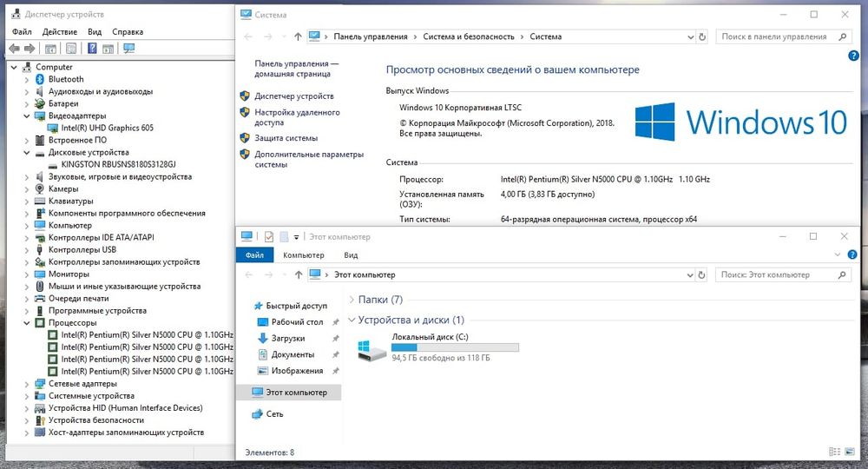Collapse the Computer root node
This screenshot has height=469, width=868.
(15, 67)
